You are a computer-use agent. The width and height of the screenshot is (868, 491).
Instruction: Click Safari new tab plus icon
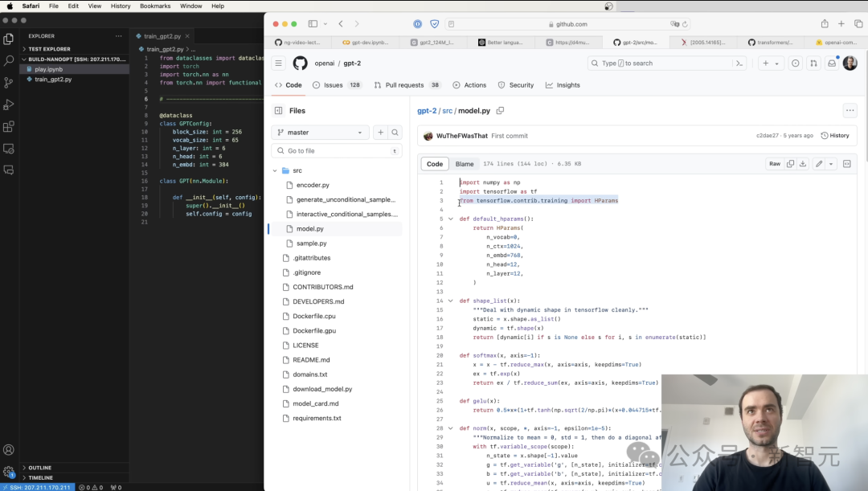click(x=841, y=24)
